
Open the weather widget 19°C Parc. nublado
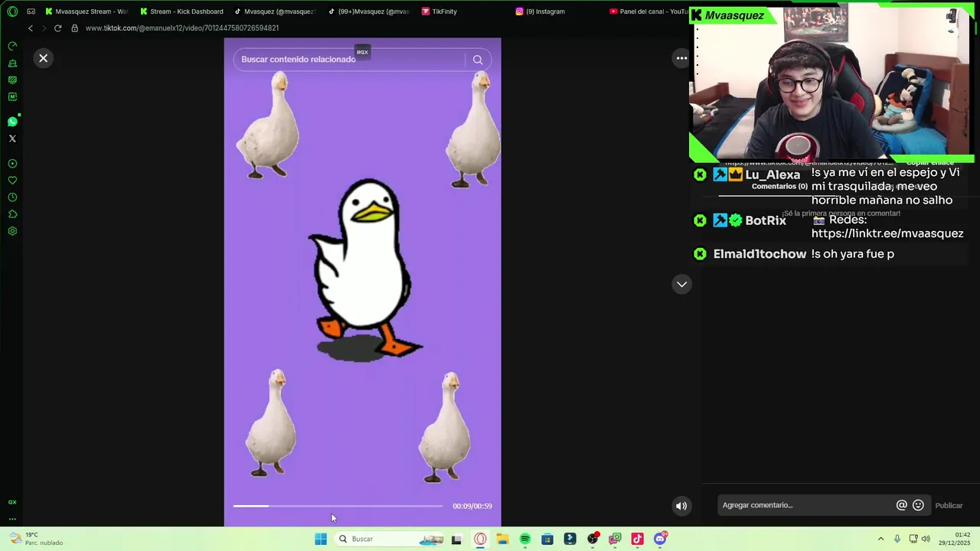click(x=37, y=539)
